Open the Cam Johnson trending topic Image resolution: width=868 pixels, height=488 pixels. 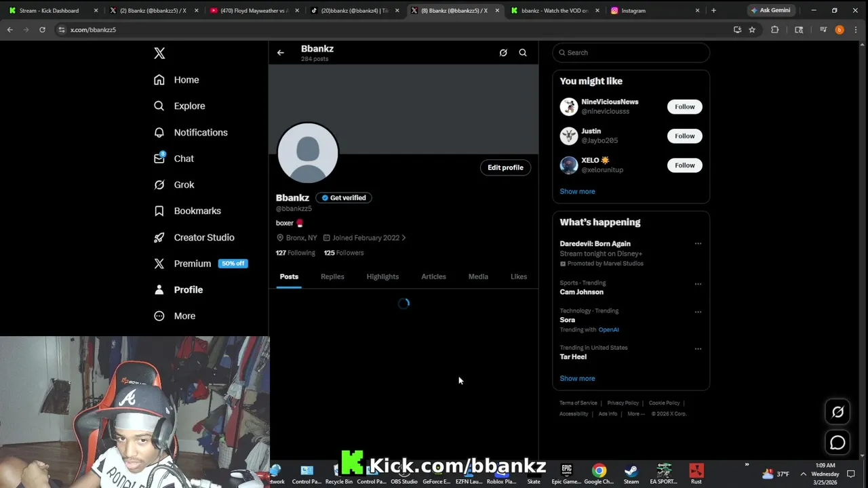(581, 292)
